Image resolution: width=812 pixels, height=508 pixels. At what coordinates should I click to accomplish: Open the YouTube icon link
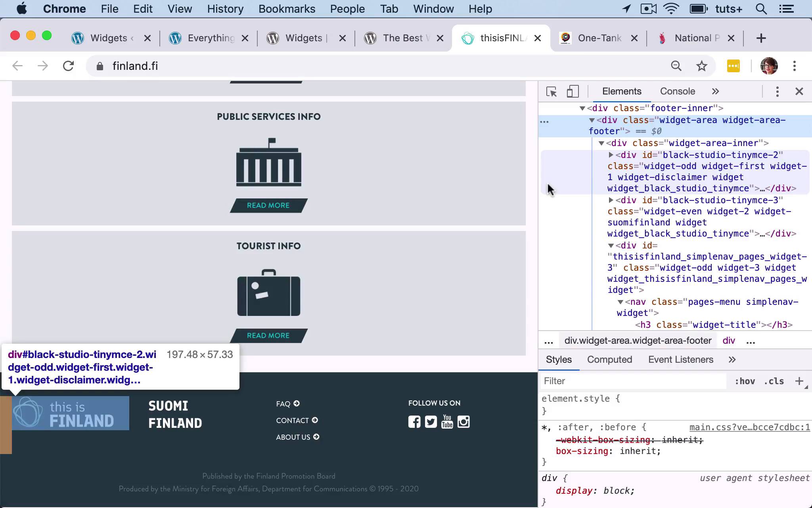(x=447, y=421)
